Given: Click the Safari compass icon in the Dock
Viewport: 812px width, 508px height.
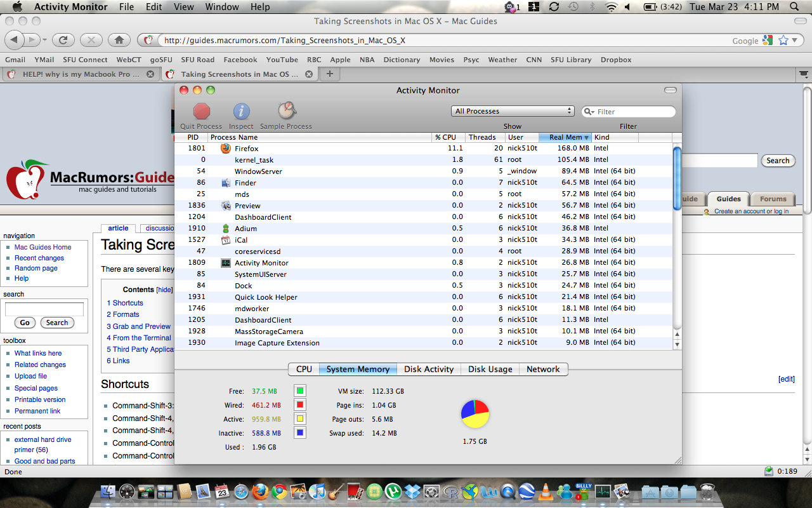Looking at the screenshot, I should (x=241, y=491).
